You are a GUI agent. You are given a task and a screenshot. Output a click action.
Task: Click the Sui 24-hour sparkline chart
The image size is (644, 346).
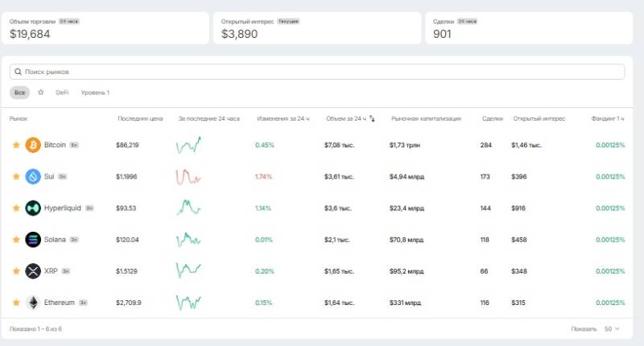click(x=188, y=176)
